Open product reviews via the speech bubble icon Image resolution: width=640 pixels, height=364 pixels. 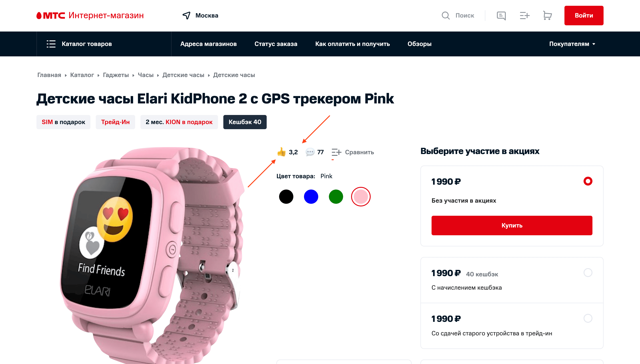click(x=310, y=152)
